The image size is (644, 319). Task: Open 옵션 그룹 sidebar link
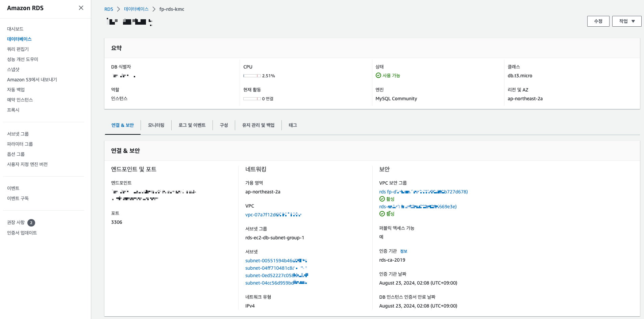(x=16, y=154)
